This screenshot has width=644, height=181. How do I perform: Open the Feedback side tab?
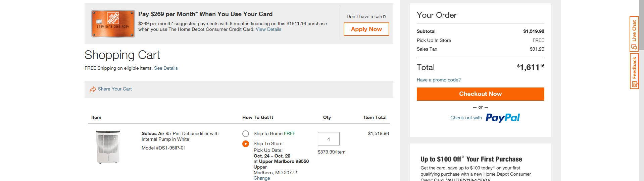point(634,71)
